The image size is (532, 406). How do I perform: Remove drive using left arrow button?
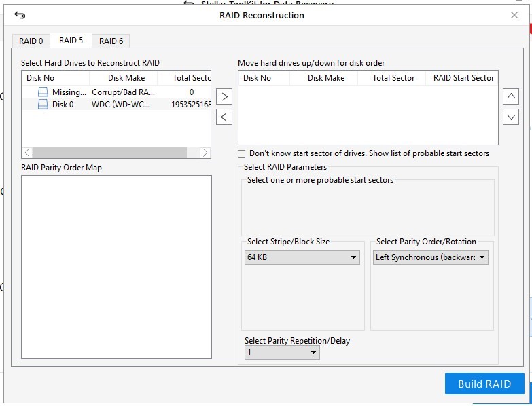(x=224, y=117)
